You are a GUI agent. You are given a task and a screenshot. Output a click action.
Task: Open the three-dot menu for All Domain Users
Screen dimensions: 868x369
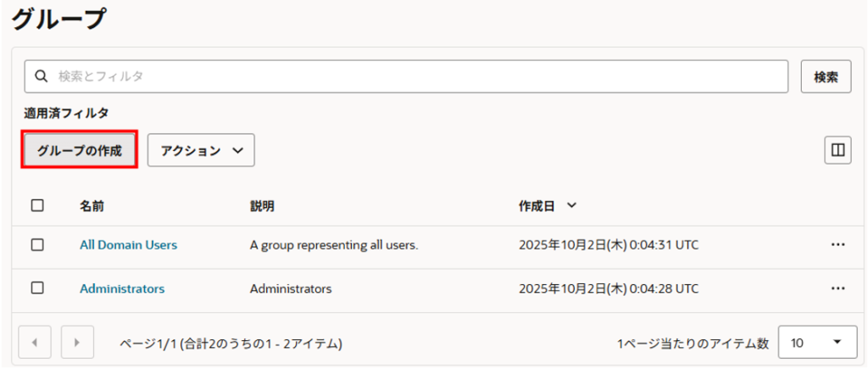837,245
